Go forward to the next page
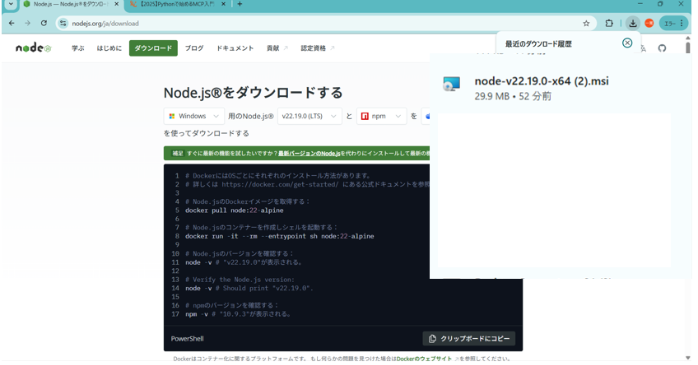 28,23
